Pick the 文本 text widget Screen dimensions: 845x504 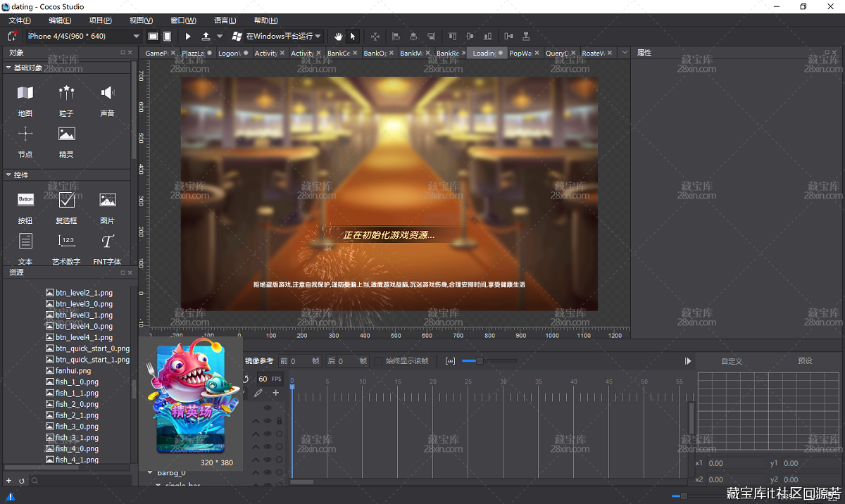tap(25, 241)
